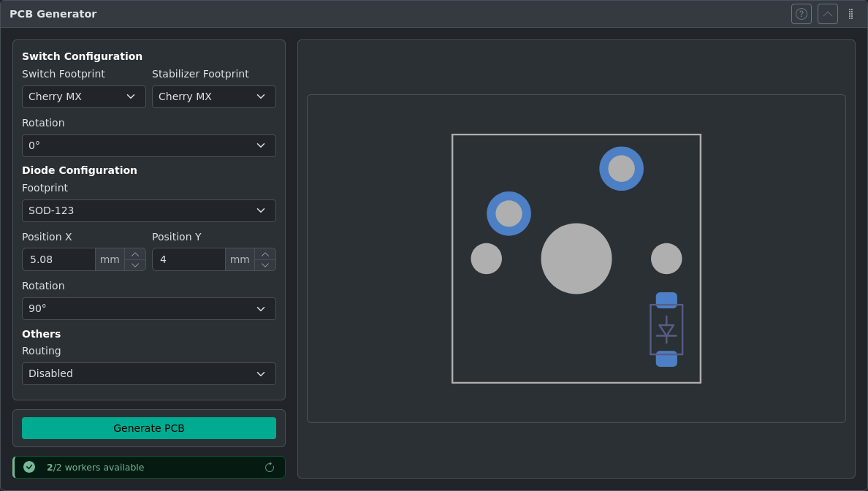Expand the switch Rotation dropdown showing 0°
868x491 pixels.
point(148,145)
